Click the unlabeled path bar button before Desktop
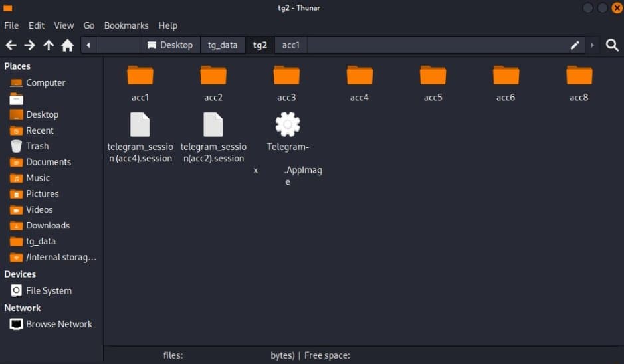The image size is (624, 364). click(x=118, y=45)
